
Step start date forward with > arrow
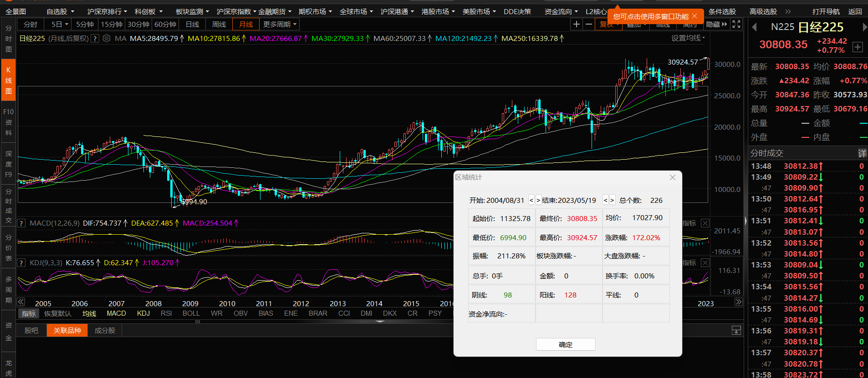click(x=539, y=200)
